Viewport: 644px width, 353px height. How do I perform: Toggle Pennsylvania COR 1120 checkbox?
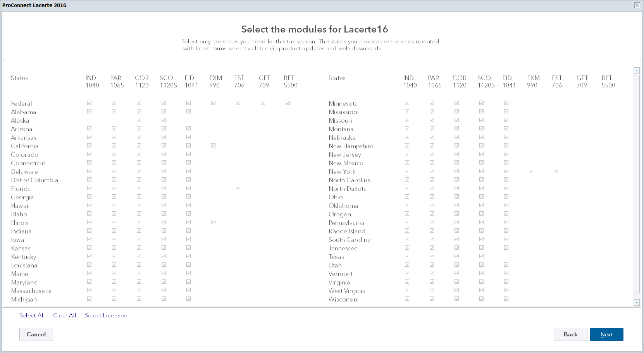point(457,222)
